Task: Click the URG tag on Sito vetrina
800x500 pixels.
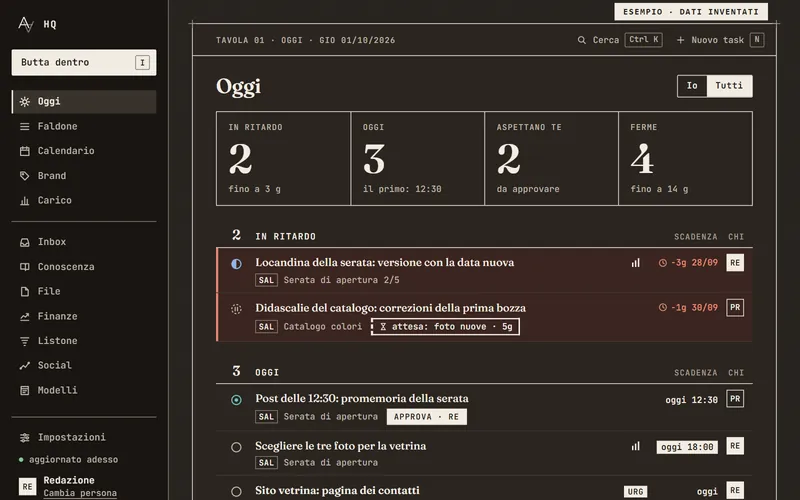Action: 635,492
